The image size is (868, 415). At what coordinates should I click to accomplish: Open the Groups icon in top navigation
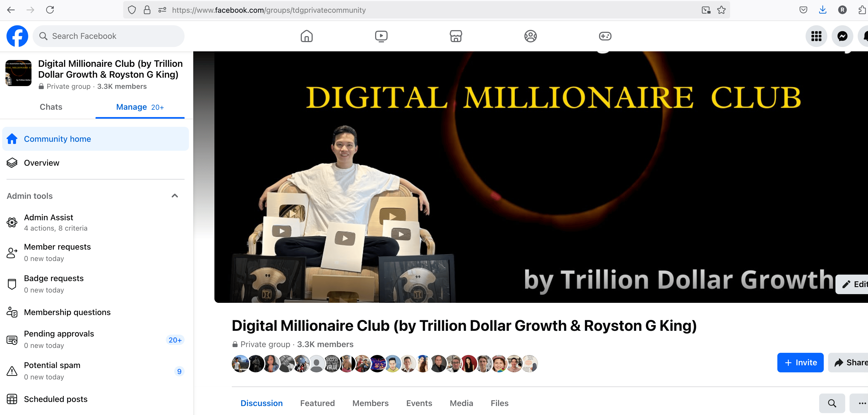pyautogui.click(x=530, y=36)
